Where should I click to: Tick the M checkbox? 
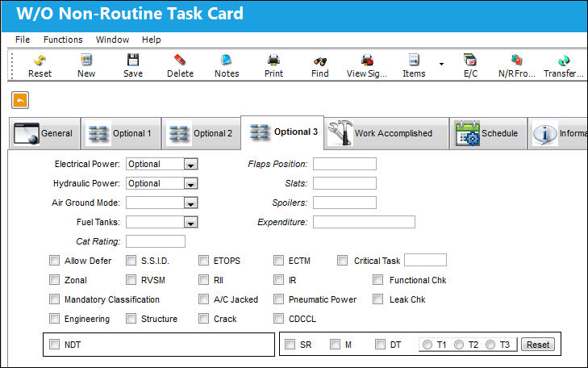pos(335,345)
